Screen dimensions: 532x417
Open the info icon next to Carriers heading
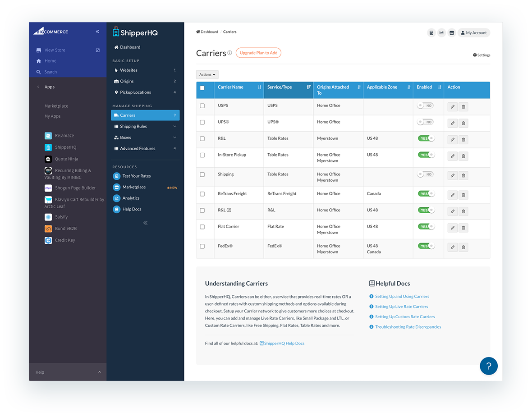tap(229, 53)
